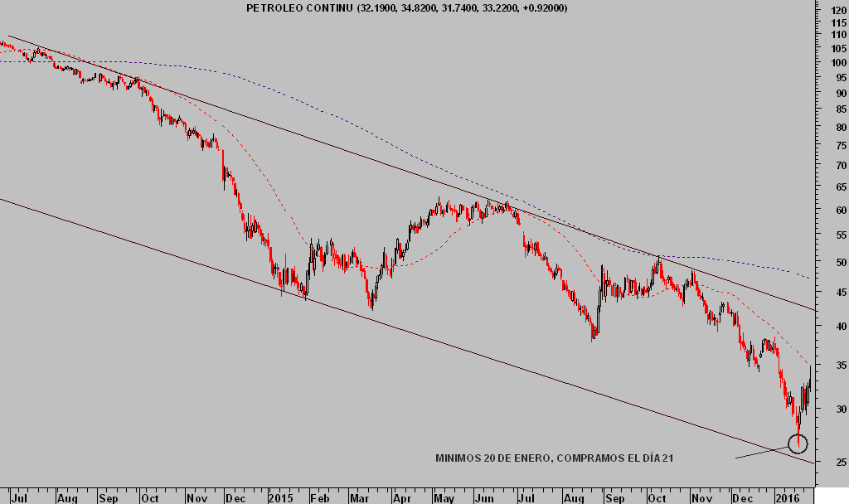Screen dimensions: 849x504
Task: Click the short arrow line pointing to the circle
Action: click(x=759, y=453)
